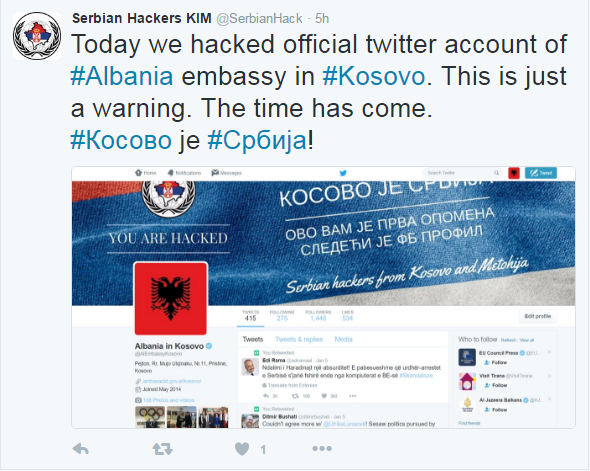Viewport: 590px width, 471px height.
Task: Open the 5h timestamp link
Action: pos(322,18)
